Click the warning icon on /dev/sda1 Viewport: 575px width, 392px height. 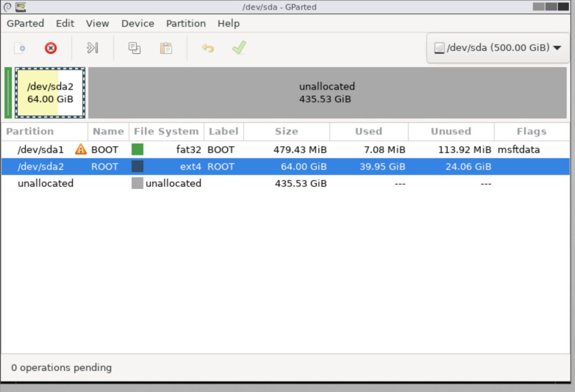(81, 149)
